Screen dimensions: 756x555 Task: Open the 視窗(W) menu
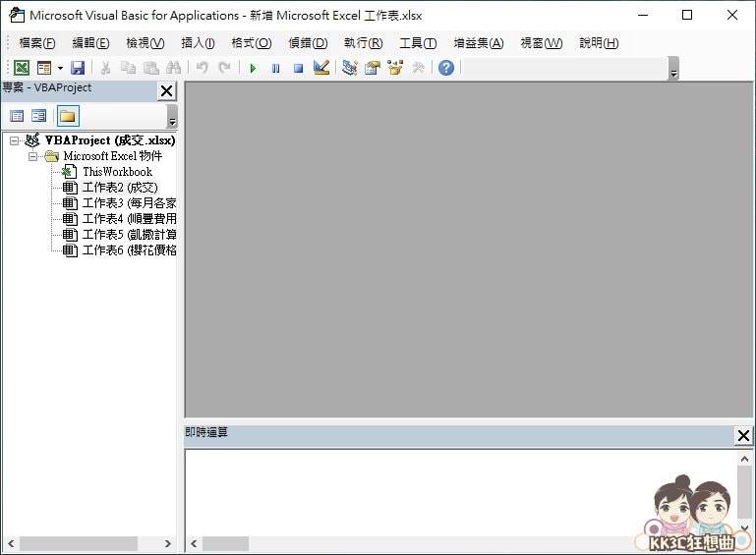click(x=542, y=43)
